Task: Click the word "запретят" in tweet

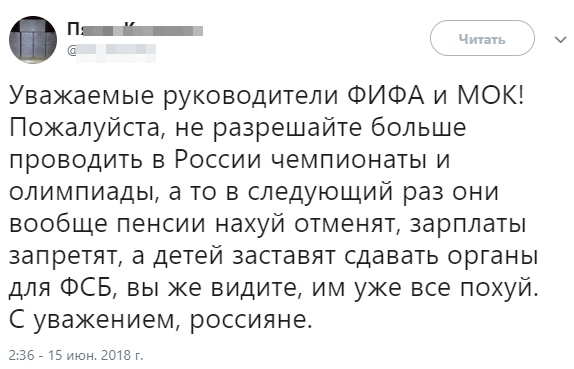Action: point(63,257)
